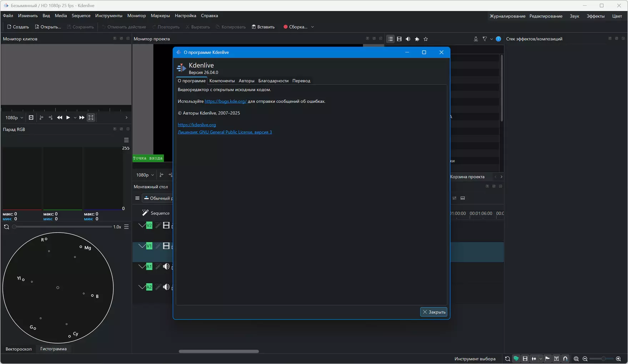Show markers using the flag icon

[547, 359]
